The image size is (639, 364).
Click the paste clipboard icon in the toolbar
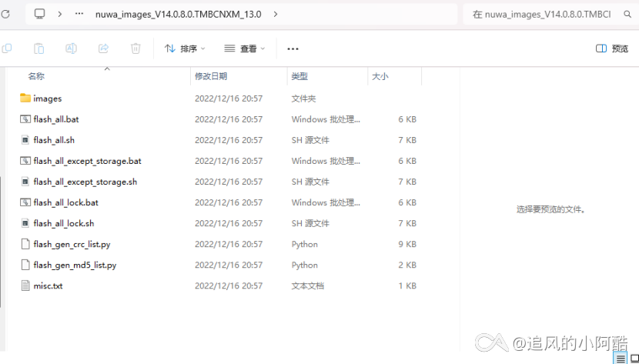38,48
